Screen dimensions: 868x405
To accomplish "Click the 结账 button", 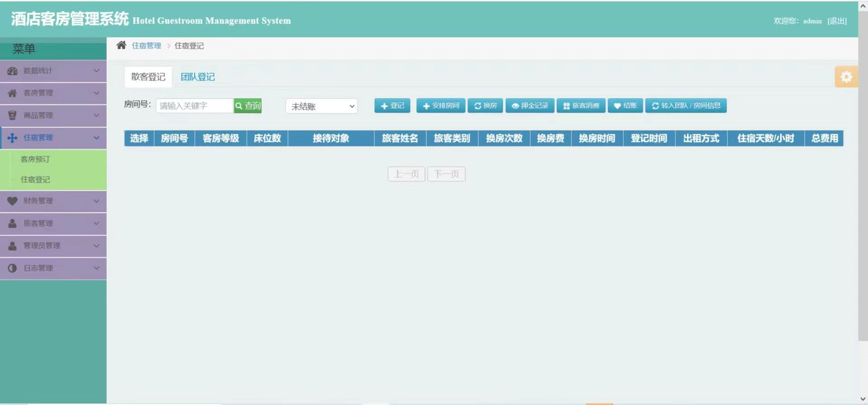I will [x=625, y=106].
